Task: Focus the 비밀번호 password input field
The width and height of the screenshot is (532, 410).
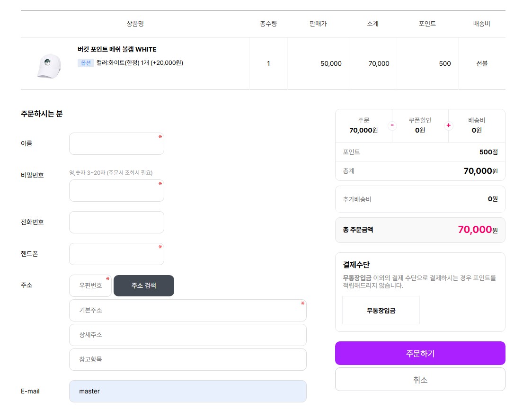Action: pyautogui.click(x=116, y=190)
